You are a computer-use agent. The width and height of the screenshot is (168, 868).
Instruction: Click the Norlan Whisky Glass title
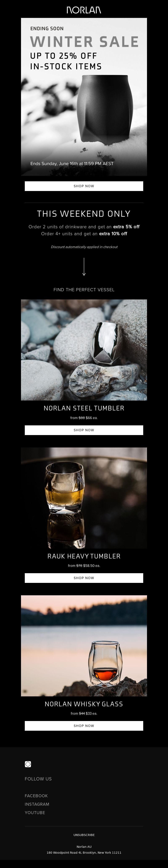[x=84, y=704]
